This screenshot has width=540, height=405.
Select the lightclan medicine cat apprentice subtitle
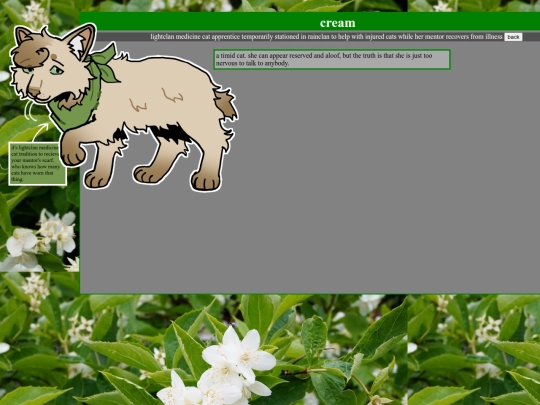coord(326,37)
